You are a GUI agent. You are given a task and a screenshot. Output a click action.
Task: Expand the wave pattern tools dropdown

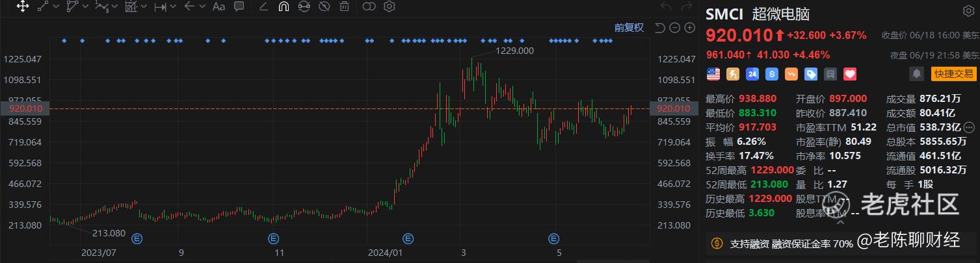(x=113, y=7)
